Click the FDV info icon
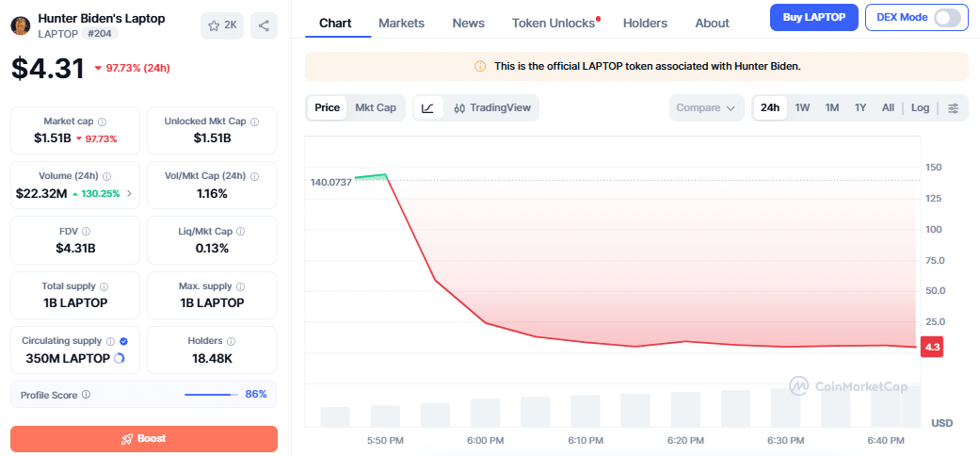Image resolution: width=980 pixels, height=456 pixels. click(87, 232)
